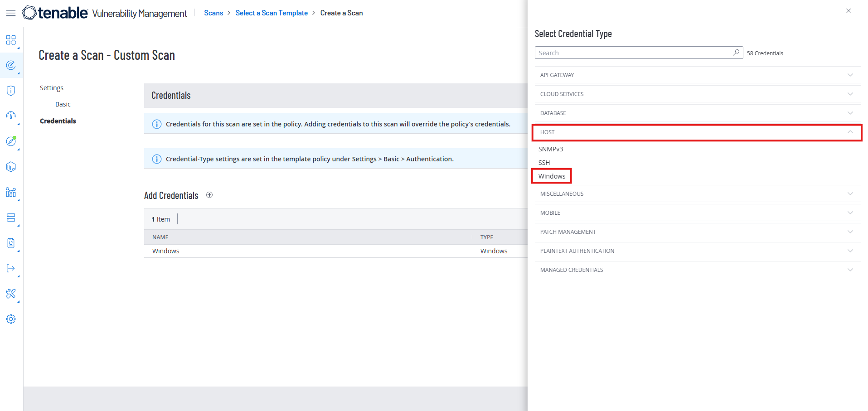Go to Scans breadcrumb link
Image resolution: width=868 pixels, height=411 pixels.
(213, 13)
